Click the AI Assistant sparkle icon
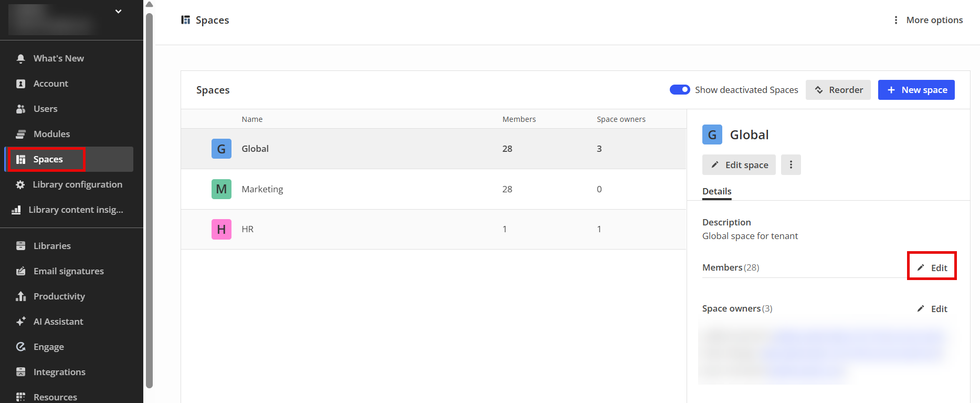 pyautogui.click(x=21, y=322)
